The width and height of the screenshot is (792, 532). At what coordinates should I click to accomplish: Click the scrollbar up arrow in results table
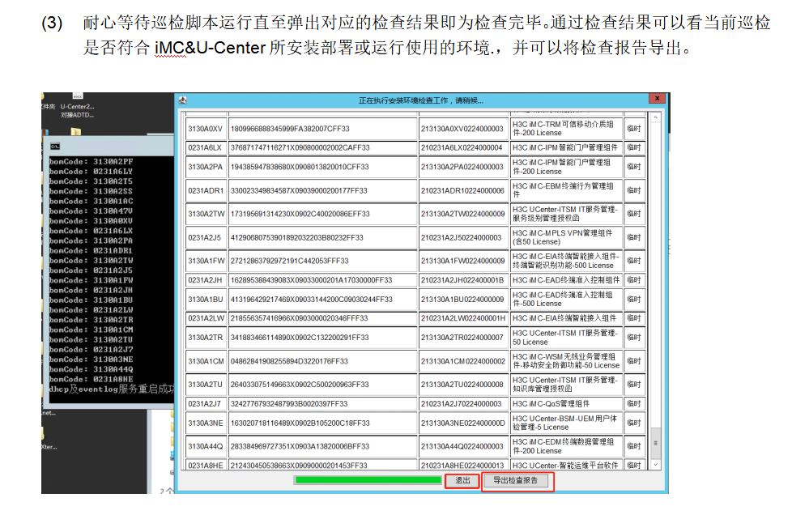(x=655, y=117)
